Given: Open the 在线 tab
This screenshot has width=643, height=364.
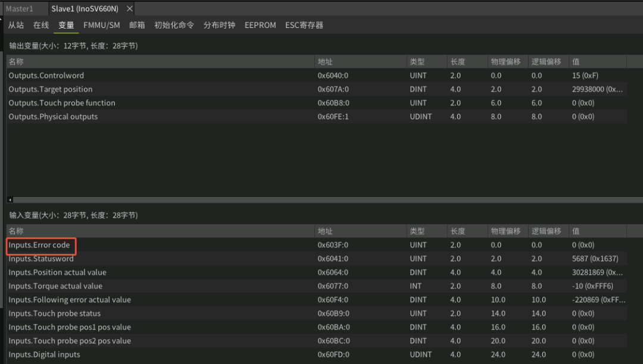Looking at the screenshot, I should coord(41,25).
